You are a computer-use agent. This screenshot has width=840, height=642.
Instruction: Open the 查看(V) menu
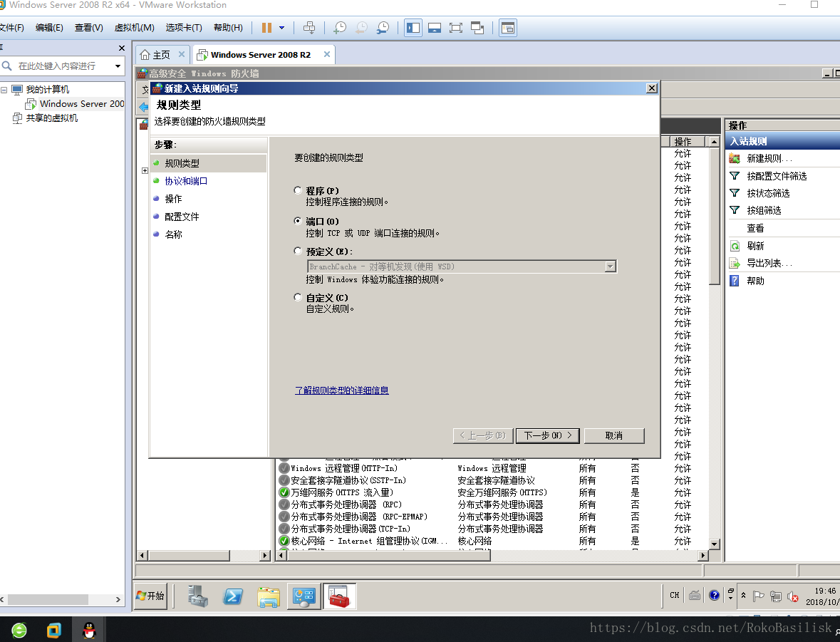89,28
